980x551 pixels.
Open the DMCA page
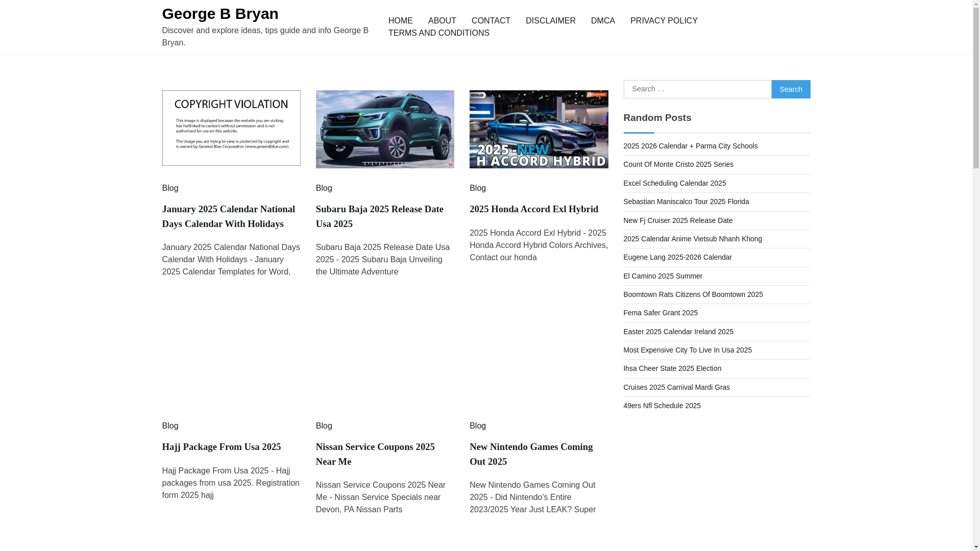click(603, 21)
